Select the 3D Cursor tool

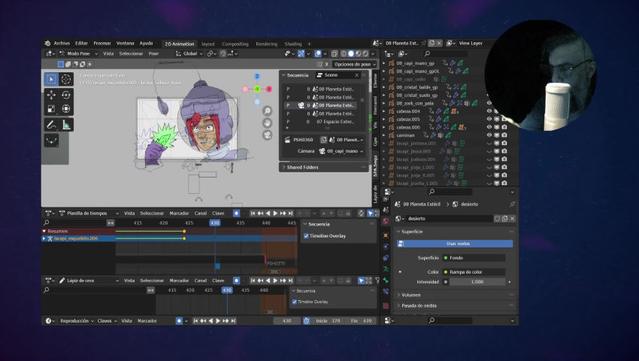(66, 79)
